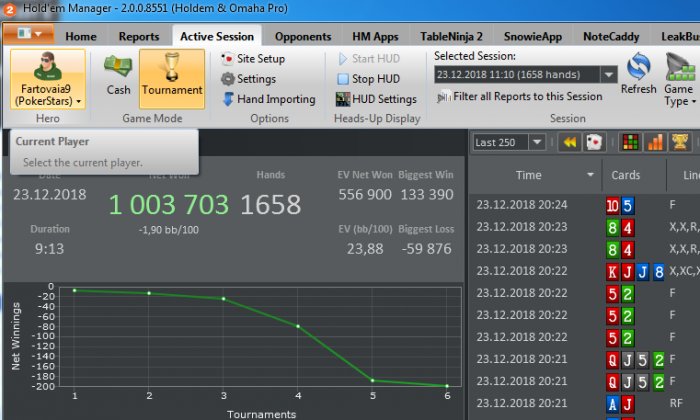Switch to the SnowieApp tab
The image size is (700, 420).
pos(533,37)
